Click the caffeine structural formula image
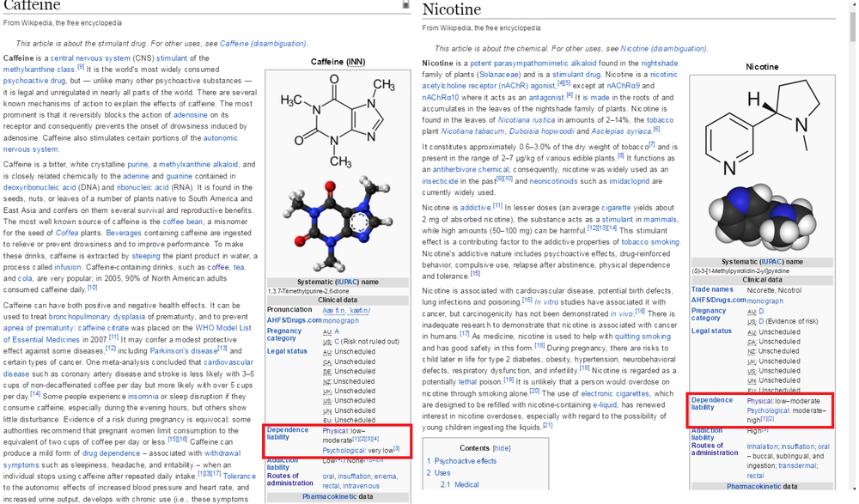Viewport: 859px width, 504px height. pyautogui.click(x=338, y=121)
